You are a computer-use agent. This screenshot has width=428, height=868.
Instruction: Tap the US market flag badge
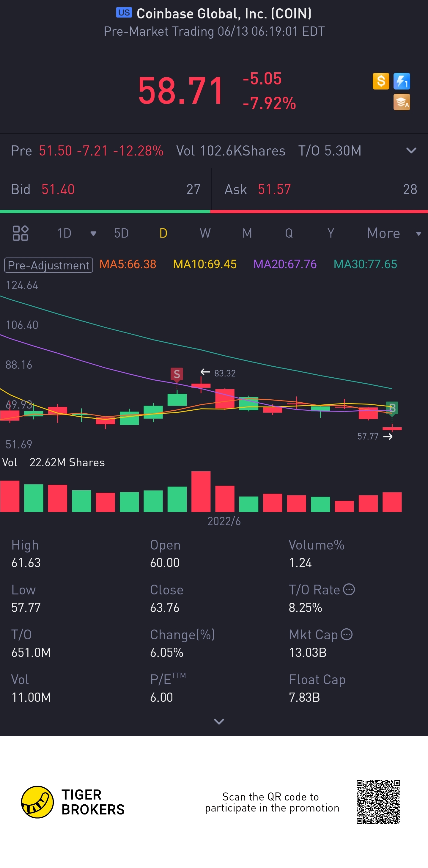click(124, 13)
